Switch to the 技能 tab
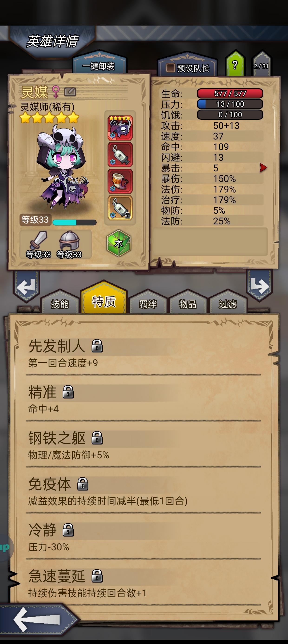 coord(59,304)
